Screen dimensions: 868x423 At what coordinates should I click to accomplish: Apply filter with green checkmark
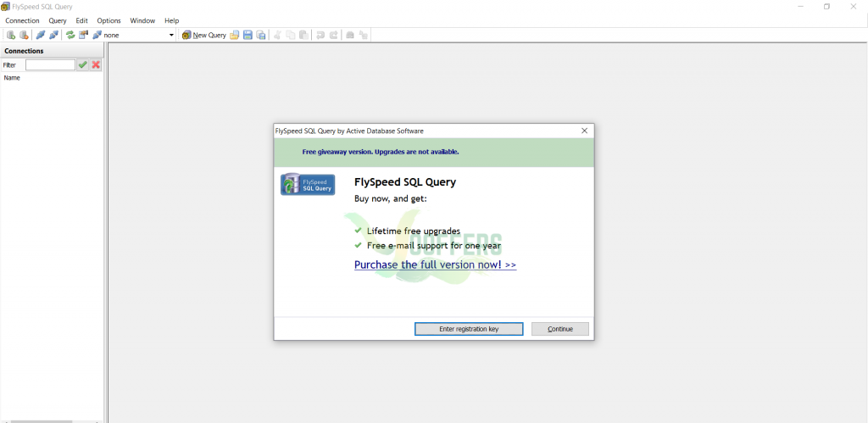tap(82, 64)
